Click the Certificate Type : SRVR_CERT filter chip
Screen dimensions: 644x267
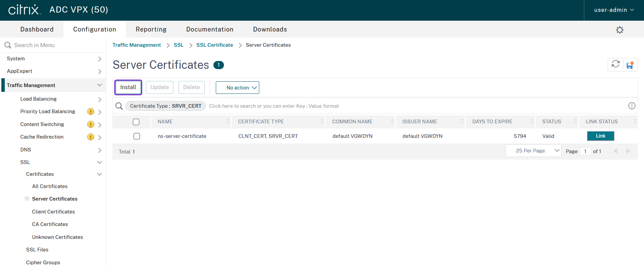[166, 106]
